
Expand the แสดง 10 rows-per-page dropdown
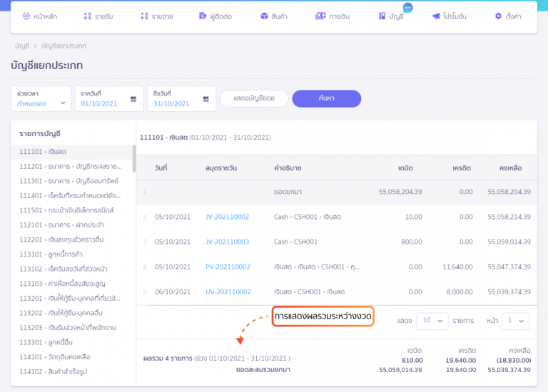click(432, 320)
